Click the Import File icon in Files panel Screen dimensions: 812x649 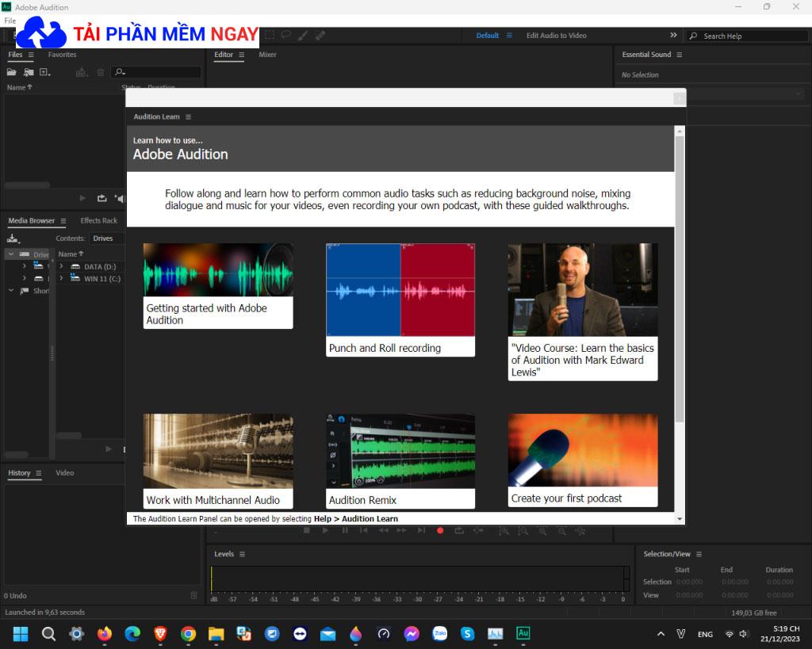pos(29,72)
